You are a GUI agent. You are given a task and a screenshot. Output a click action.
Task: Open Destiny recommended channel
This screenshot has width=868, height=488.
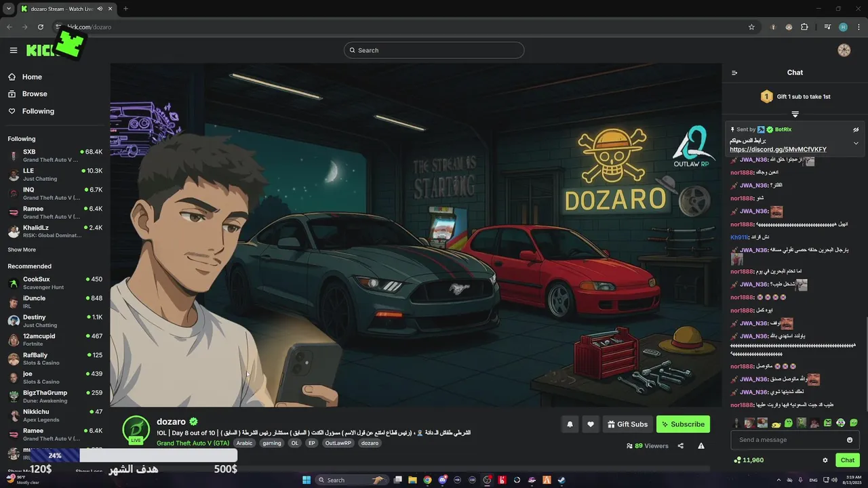click(x=55, y=321)
